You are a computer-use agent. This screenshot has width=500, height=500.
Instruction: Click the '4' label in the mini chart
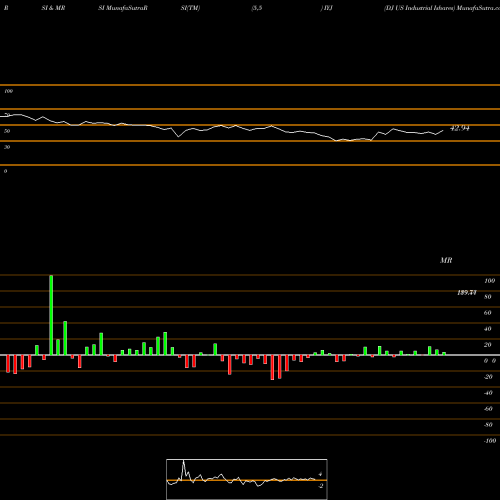[320, 474]
